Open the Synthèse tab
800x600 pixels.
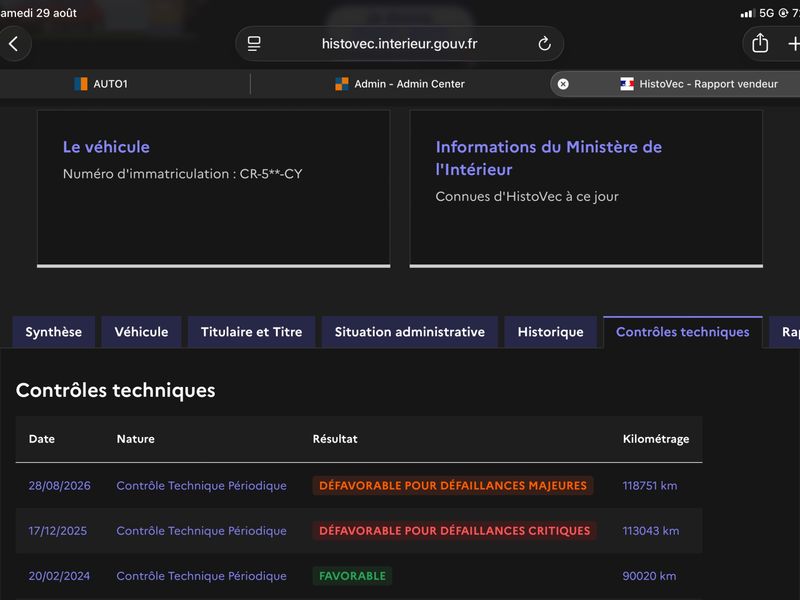(54, 332)
